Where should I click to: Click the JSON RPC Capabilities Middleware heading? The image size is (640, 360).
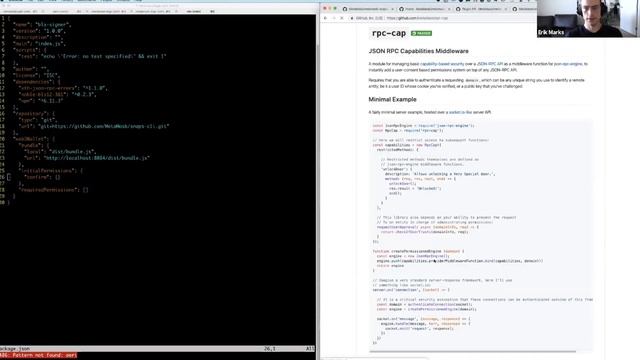click(418, 51)
